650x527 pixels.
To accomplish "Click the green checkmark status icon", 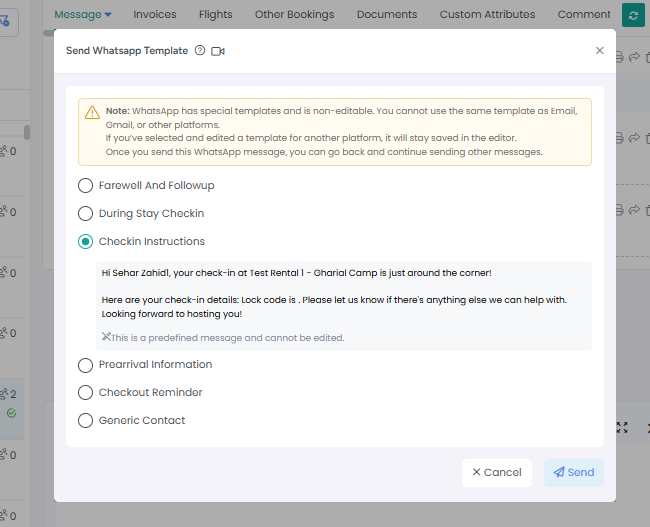I will pos(12,413).
